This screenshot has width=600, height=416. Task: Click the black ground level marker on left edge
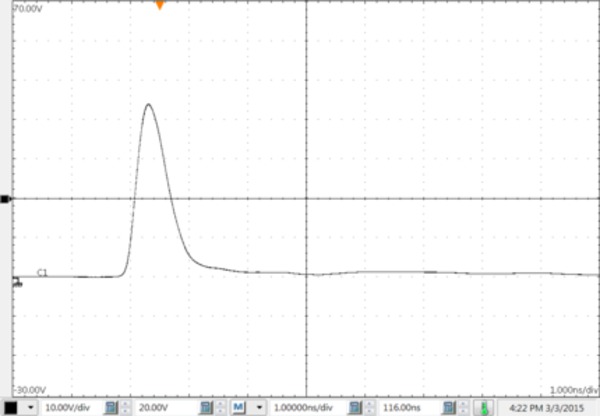click(5, 199)
